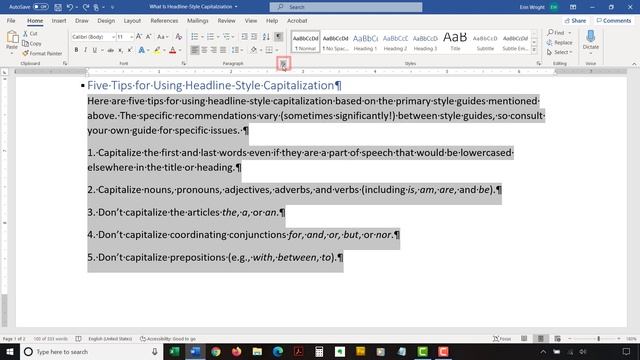Toggle Show/Hide paragraph marks
The image size is (640, 360).
coord(278,37)
